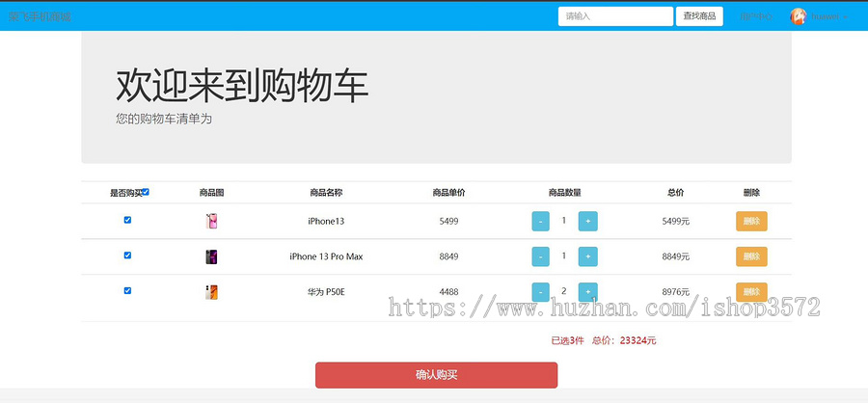Image resolution: width=868 pixels, height=403 pixels.
Task: Toggle the select-all 是否购买 checkbox
Action: [146, 192]
